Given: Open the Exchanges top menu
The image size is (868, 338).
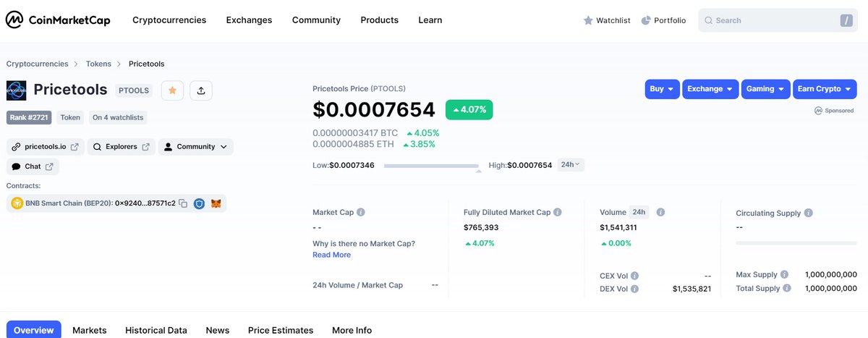Looking at the screenshot, I should pyautogui.click(x=249, y=20).
